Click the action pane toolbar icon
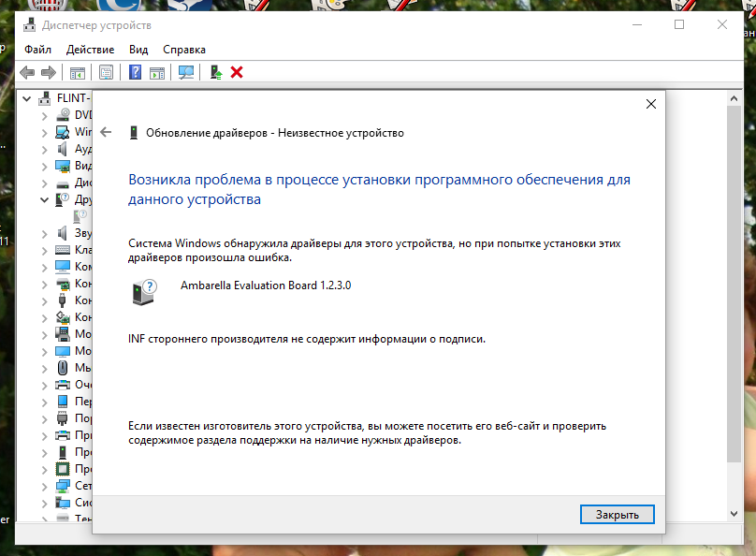 tap(157, 72)
